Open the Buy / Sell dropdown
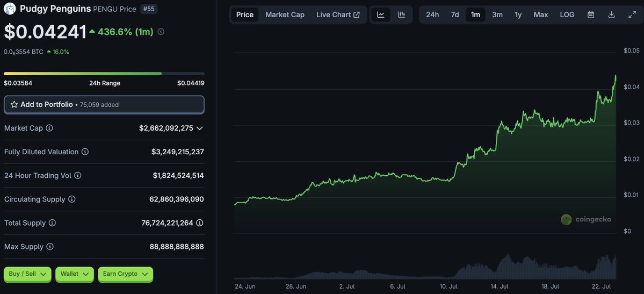Image resolution: width=644 pixels, height=294 pixels. pos(27,274)
